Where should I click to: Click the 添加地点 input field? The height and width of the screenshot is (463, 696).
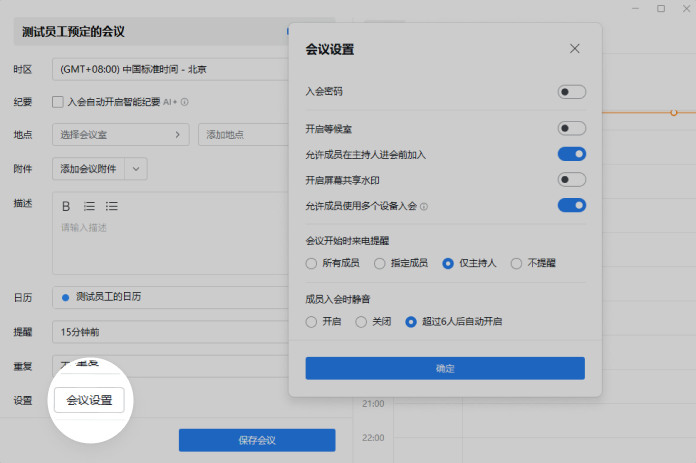click(x=244, y=135)
